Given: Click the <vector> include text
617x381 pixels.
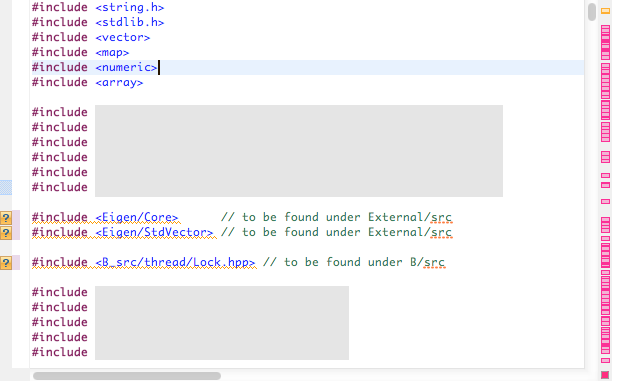Looking at the screenshot, I should pyautogui.click(x=122, y=37).
